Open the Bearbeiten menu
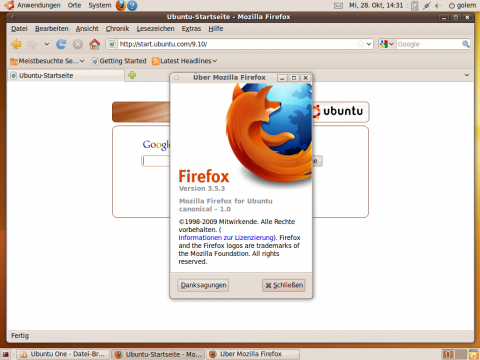 pyautogui.click(x=52, y=29)
